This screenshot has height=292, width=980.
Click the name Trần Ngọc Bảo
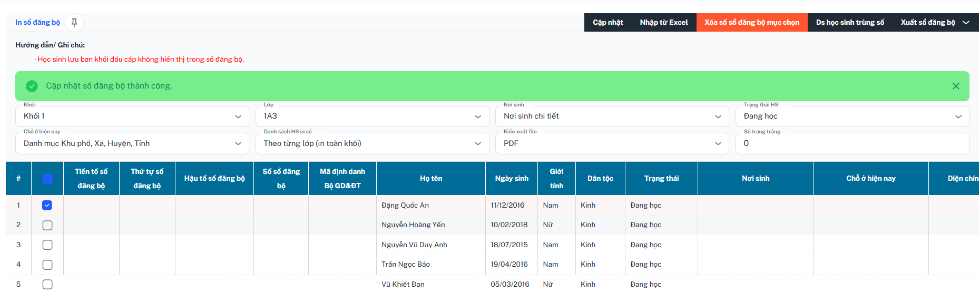406,265
